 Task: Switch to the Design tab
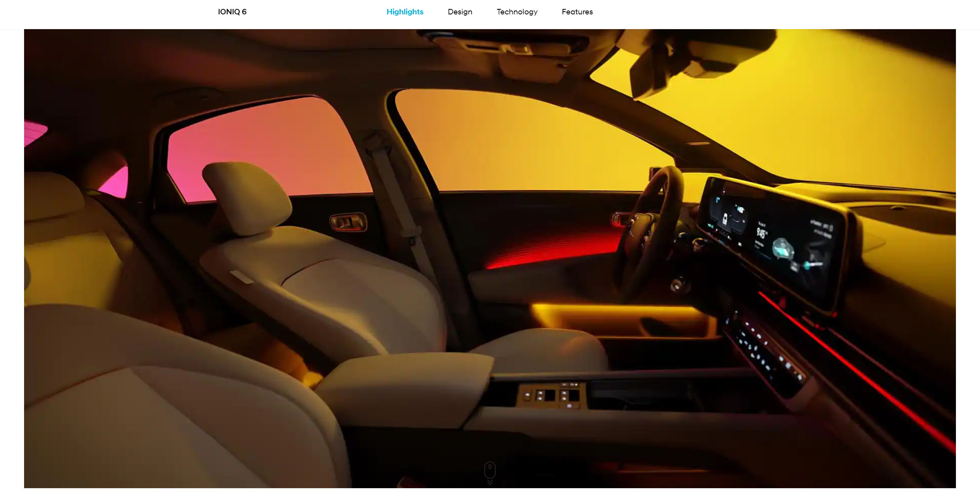tap(460, 12)
